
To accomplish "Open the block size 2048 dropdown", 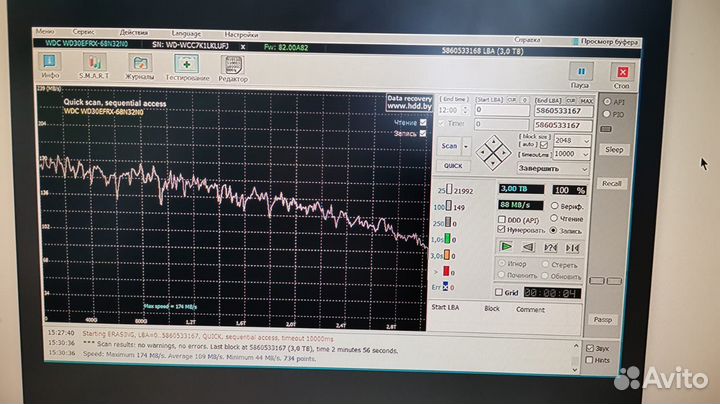I will (573, 142).
